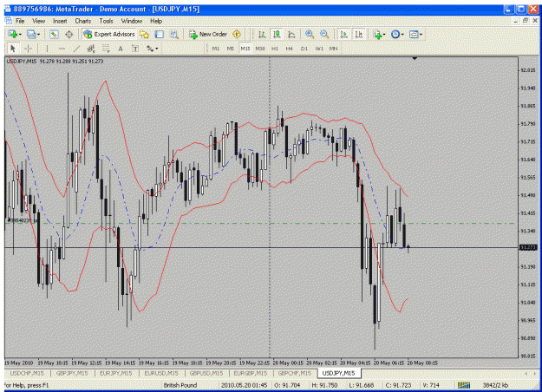Open the MetaEditor yellow diamond icon
This screenshot has width=542, height=392.
coord(237,34)
